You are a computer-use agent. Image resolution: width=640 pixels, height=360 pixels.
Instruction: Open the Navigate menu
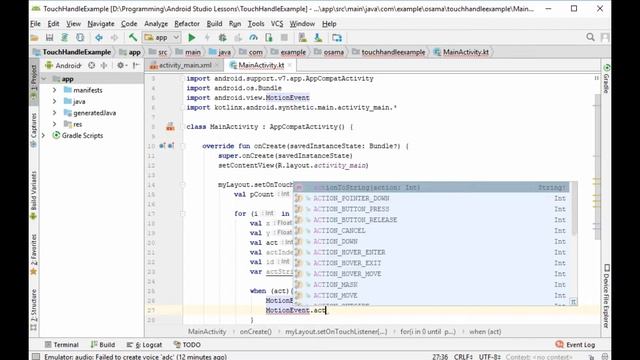[x=101, y=24]
